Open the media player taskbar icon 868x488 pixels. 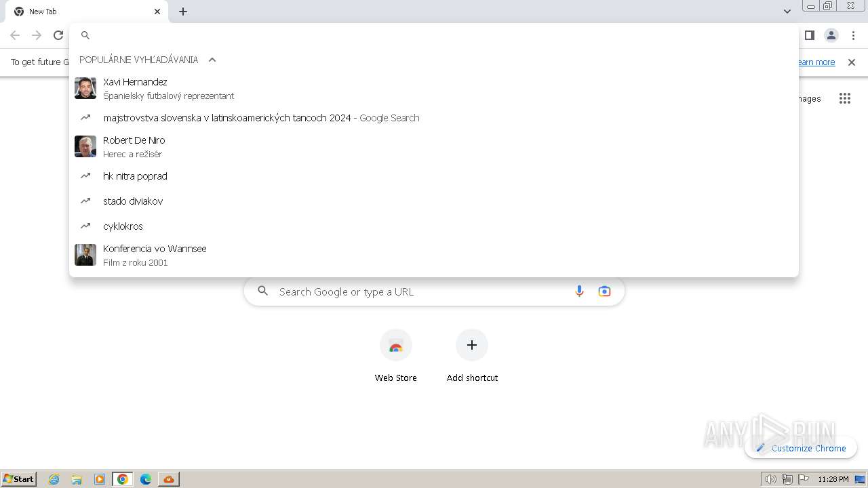tap(100, 479)
